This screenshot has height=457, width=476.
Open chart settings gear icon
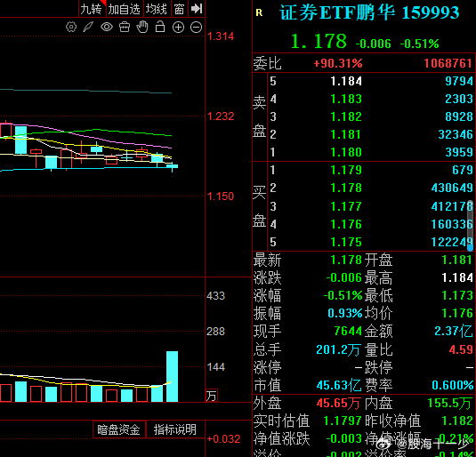coord(71,27)
